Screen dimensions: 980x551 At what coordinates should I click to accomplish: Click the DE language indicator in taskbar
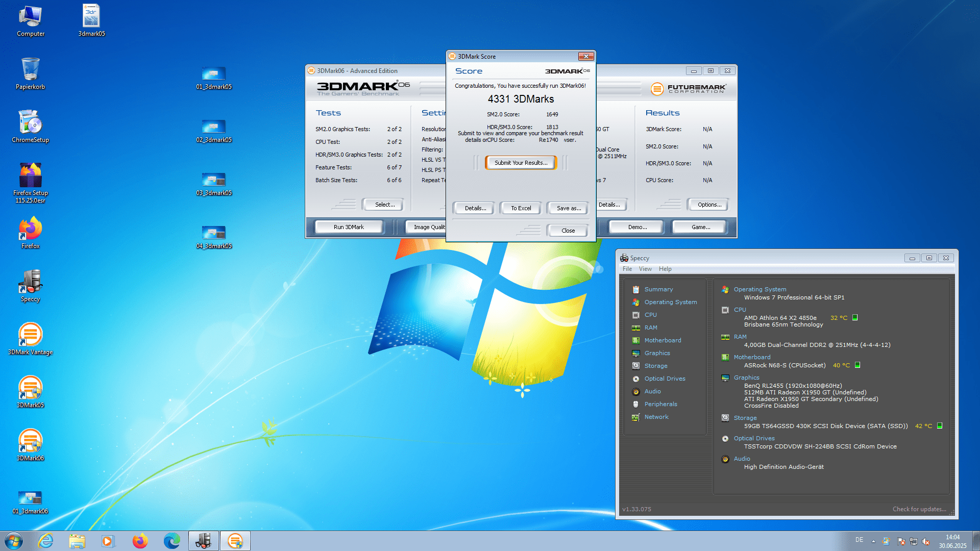[x=859, y=540]
